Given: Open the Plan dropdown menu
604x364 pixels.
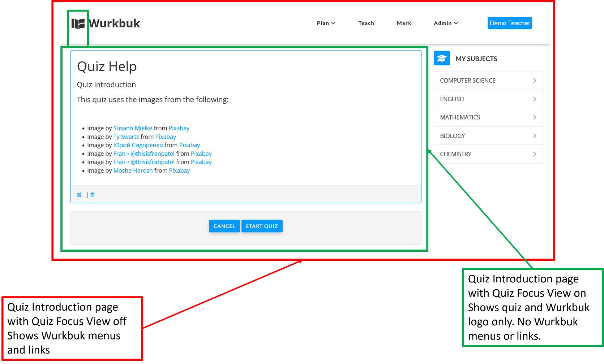Looking at the screenshot, I should [x=326, y=23].
